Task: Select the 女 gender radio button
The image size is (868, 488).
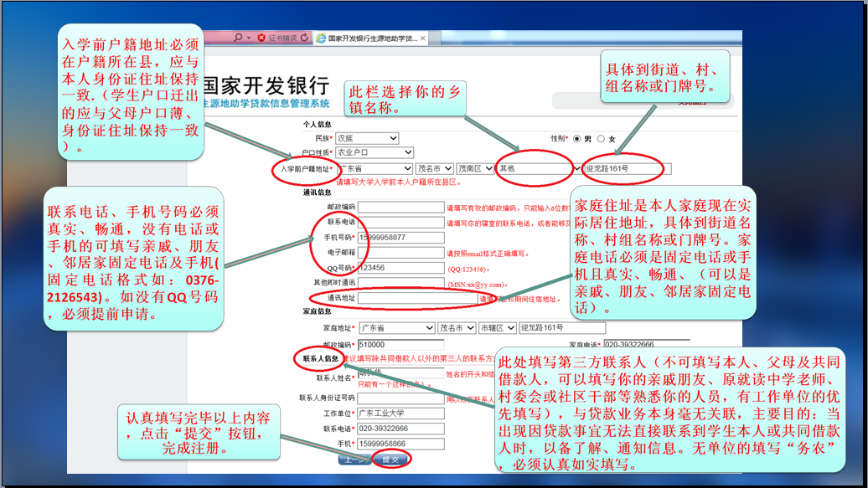Action: (601, 139)
